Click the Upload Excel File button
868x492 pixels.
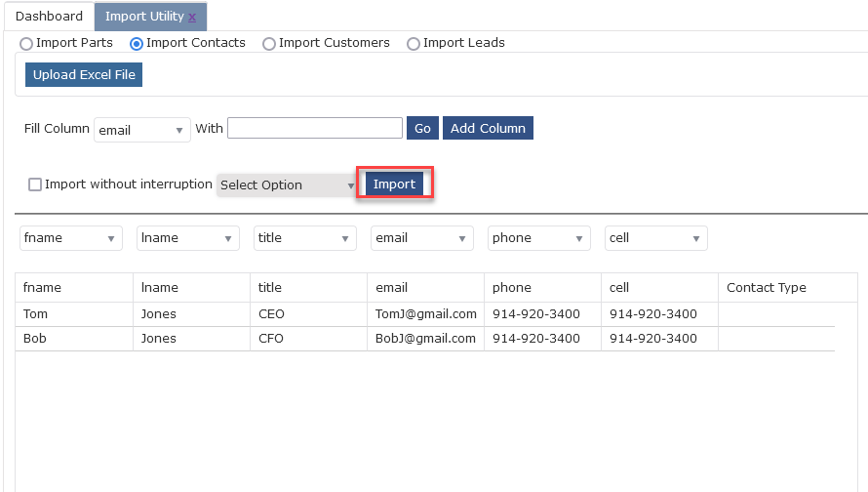[84, 75]
